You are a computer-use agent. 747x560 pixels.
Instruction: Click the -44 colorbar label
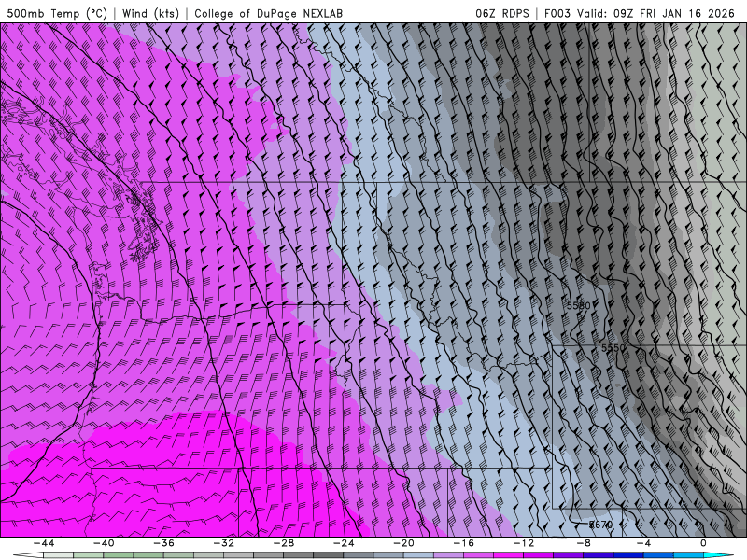click(43, 543)
